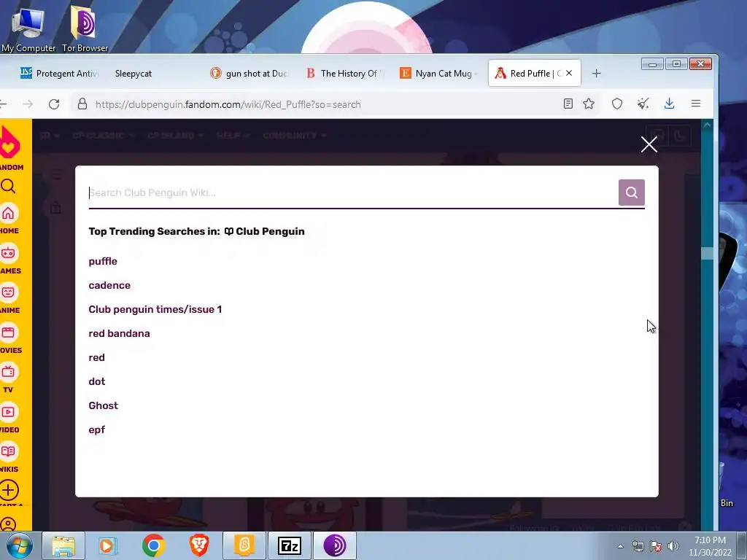
Task: Click the page scrollbar thumb
Action: [x=707, y=253]
